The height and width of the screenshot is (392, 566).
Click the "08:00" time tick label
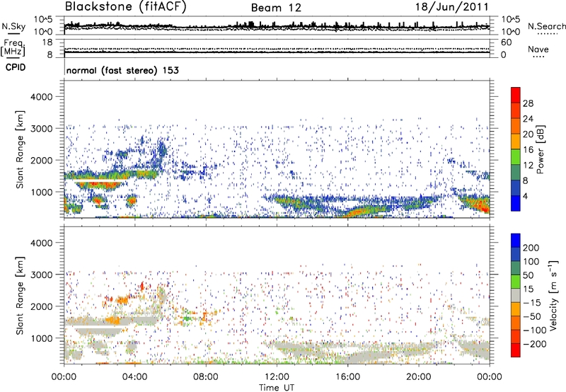pos(206,377)
